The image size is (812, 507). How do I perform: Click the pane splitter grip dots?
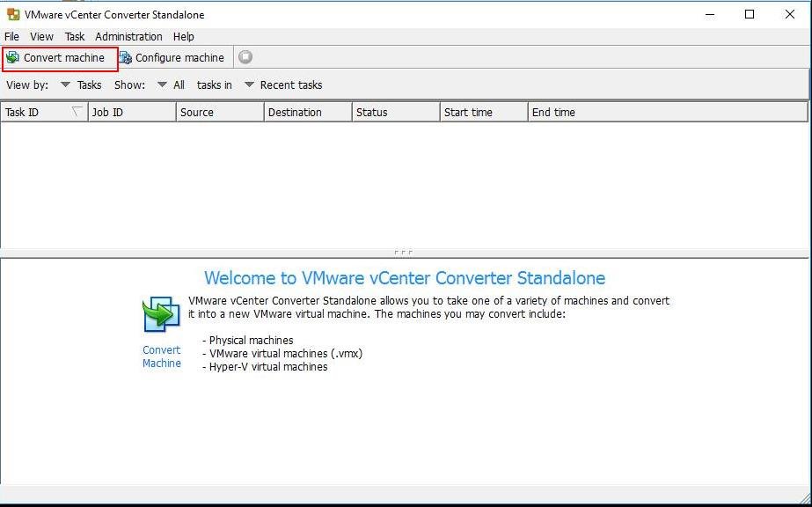(x=404, y=253)
